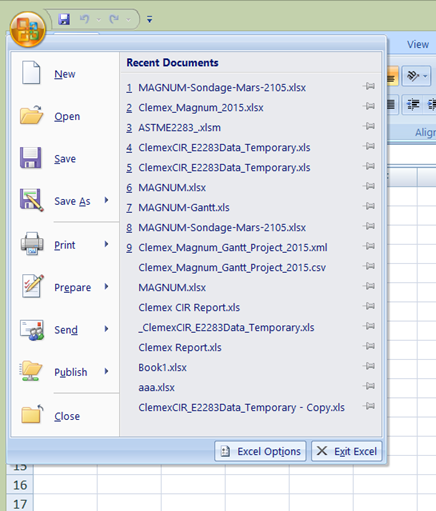This screenshot has width=436, height=511.
Task: Choose Save in the Office menu
Action: point(65,159)
